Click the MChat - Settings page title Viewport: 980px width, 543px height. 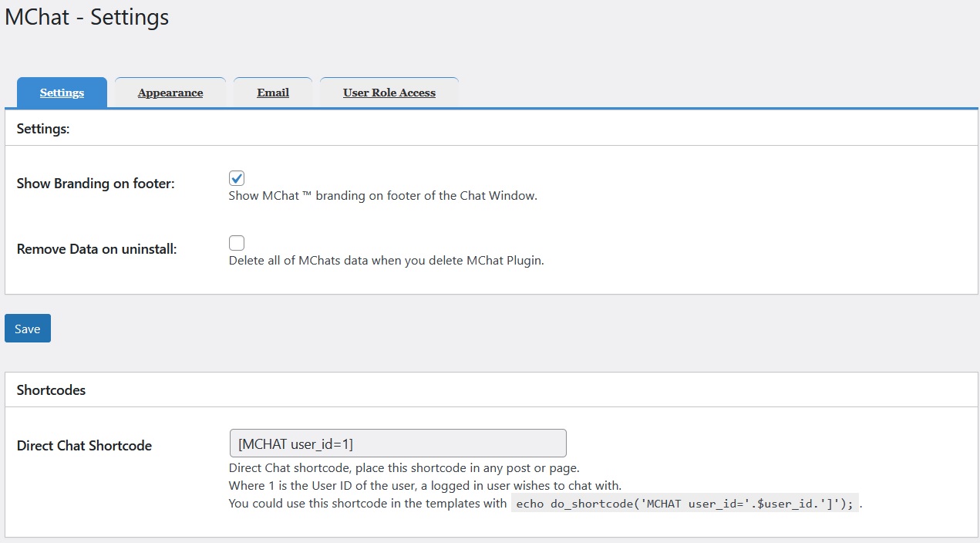(86, 17)
